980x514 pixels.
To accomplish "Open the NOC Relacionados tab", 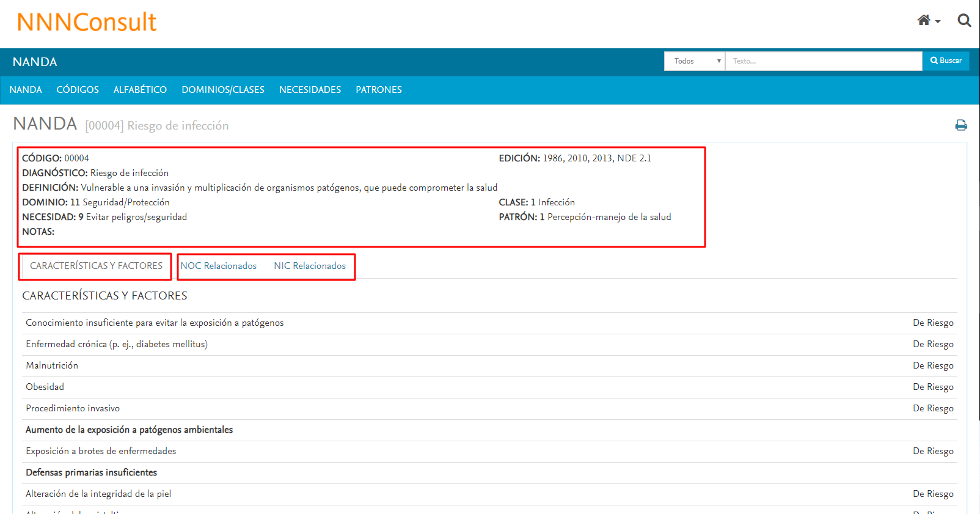I will pos(218,266).
